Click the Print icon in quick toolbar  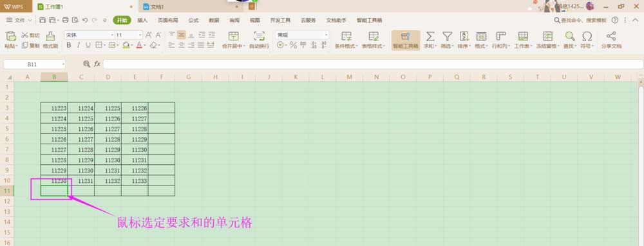pyautogui.click(x=65, y=20)
